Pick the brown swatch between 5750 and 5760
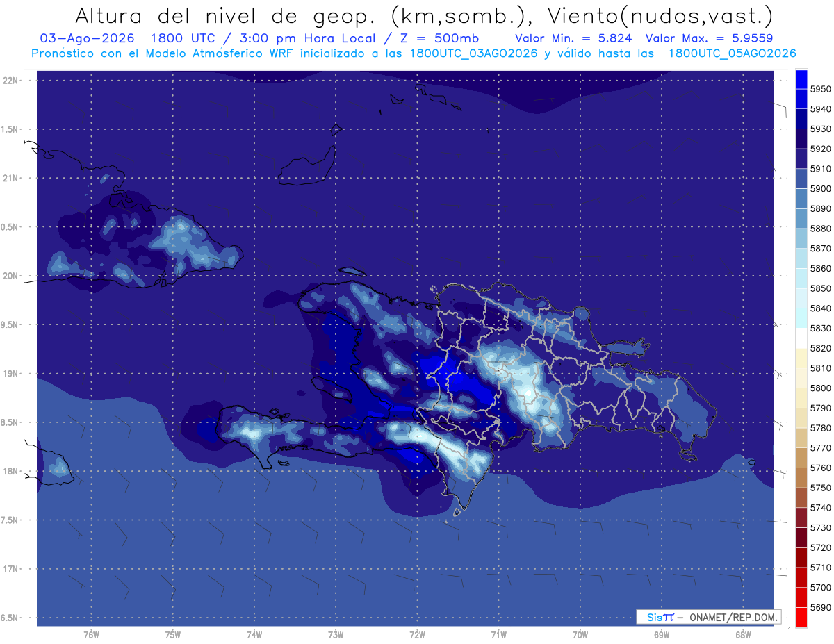Image resolution: width=834 pixels, height=644 pixels. point(801,478)
